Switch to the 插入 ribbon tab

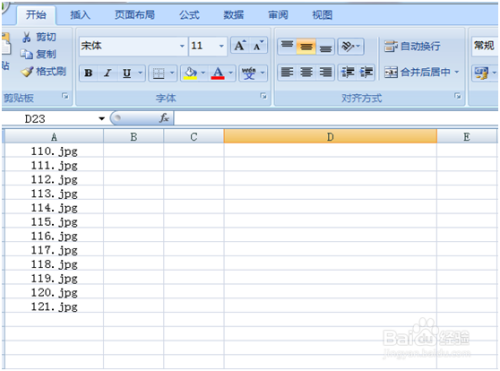80,15
